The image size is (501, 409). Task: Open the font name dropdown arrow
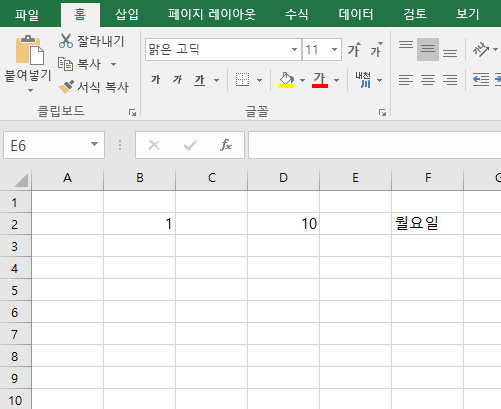(294, 50)
